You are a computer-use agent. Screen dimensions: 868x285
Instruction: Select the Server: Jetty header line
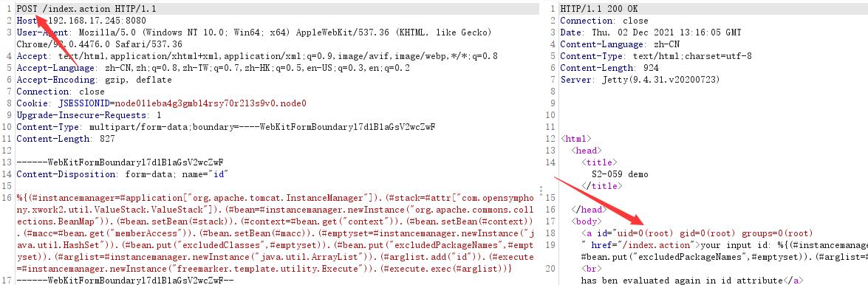640,80
